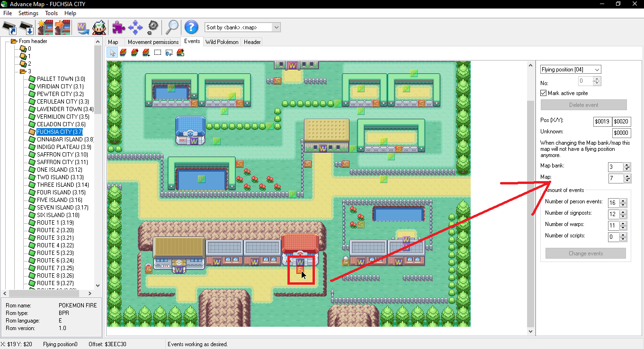Select the arrow pointer event tool
644x349 pixels.
112,52
